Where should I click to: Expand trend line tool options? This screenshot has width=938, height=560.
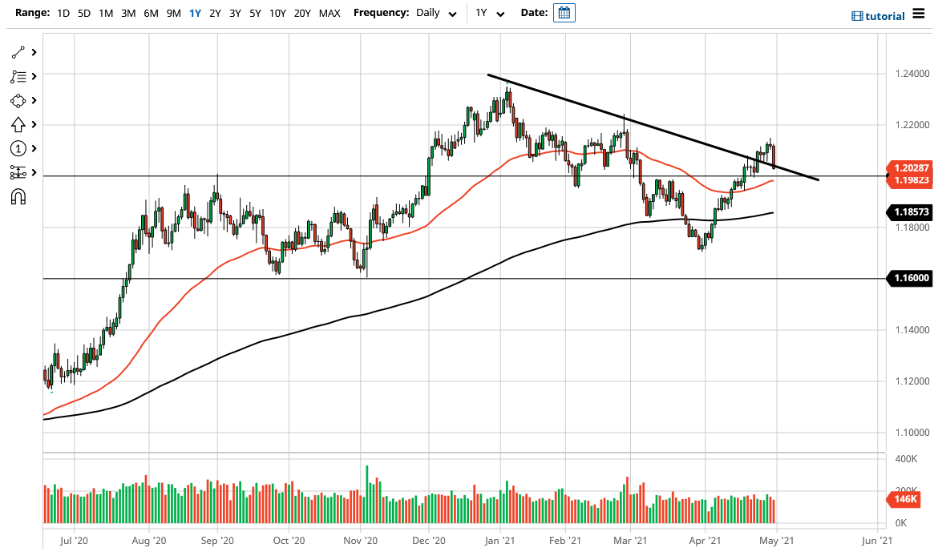pyautogui.click(x=34, y=53)
